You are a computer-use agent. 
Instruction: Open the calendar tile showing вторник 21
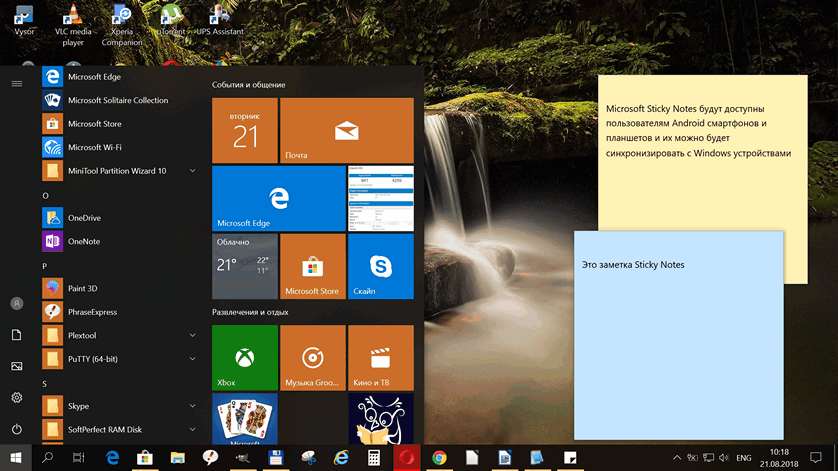(x=245, y=130)
